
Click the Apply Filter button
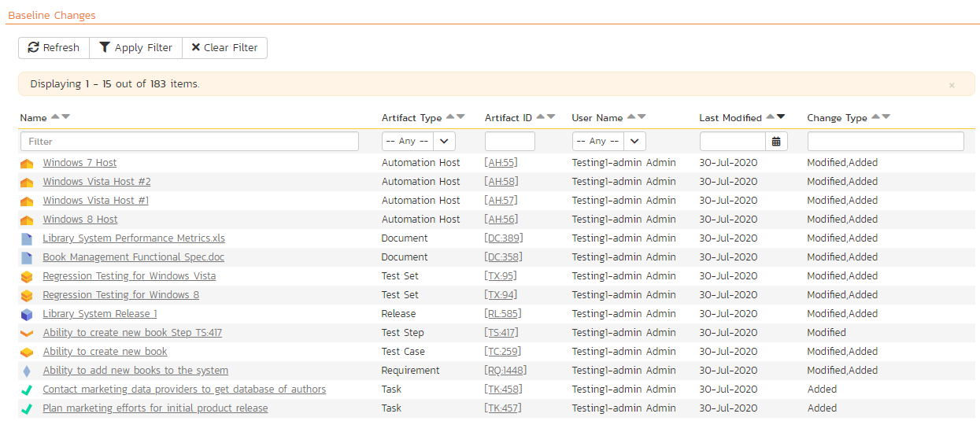(135, 48)
